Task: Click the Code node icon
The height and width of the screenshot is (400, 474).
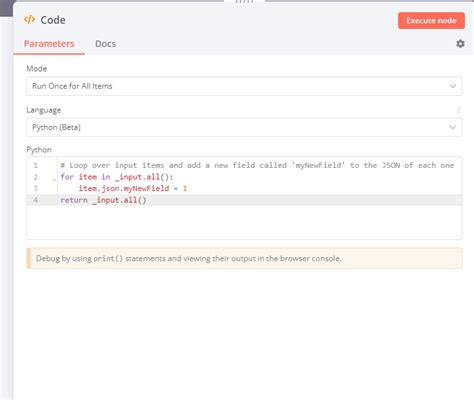Action: click(x=29, y=20)
